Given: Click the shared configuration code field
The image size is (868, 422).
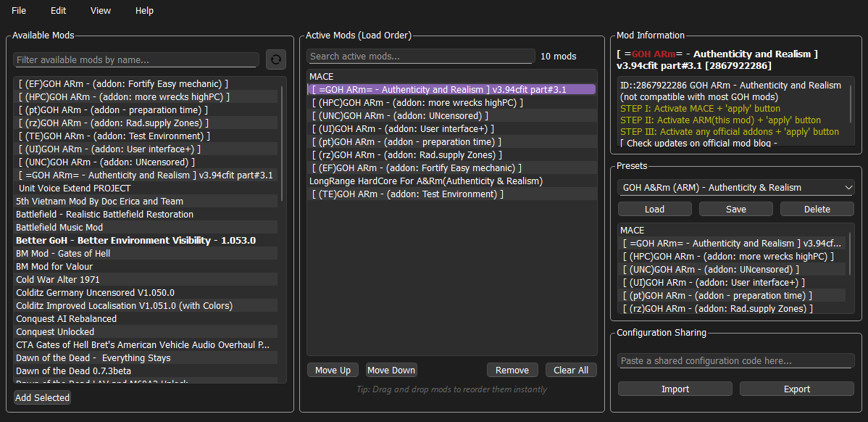Looking at the screenshot, I should 735,360.
